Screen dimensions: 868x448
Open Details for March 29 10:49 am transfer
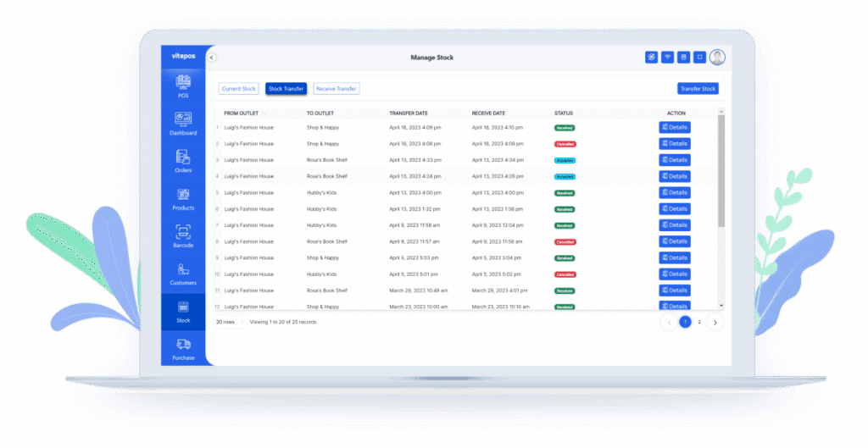[x=675, y=290]
